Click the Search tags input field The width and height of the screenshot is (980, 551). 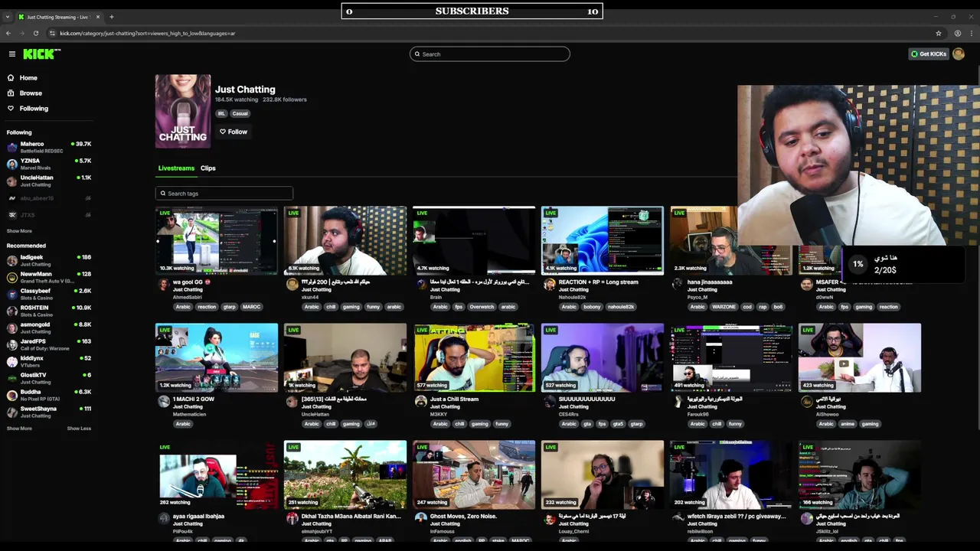coord(224,194)
